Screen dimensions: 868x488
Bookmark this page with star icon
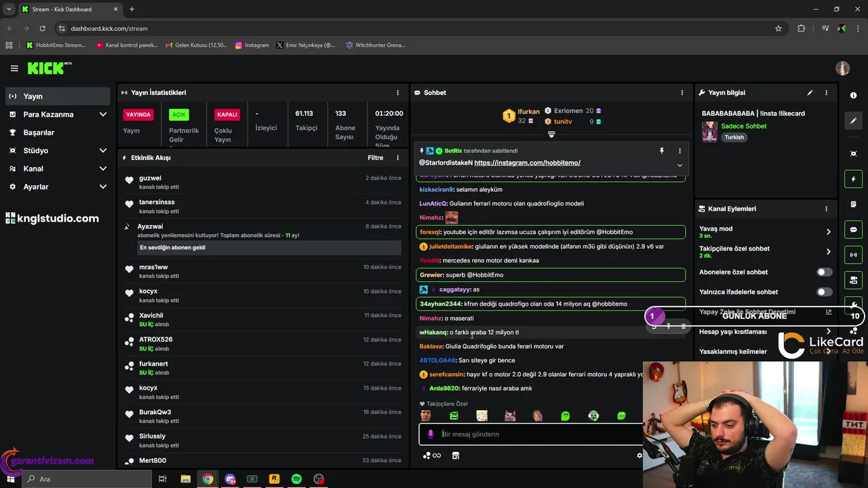point(778,28)
